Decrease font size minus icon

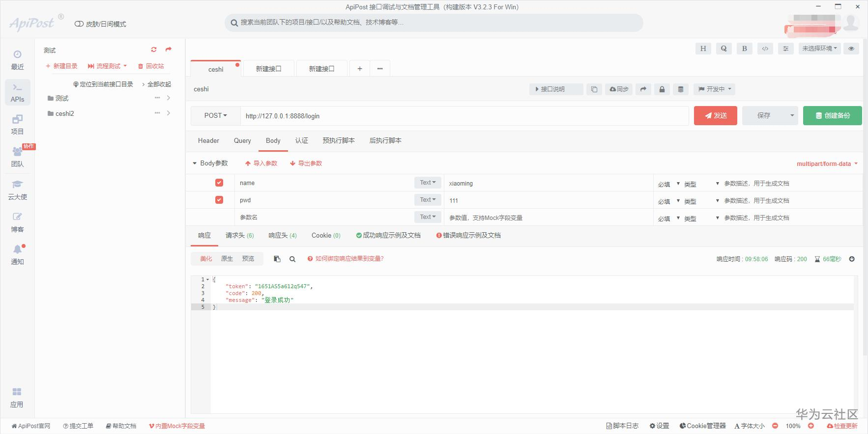click(x=775, y=426)
